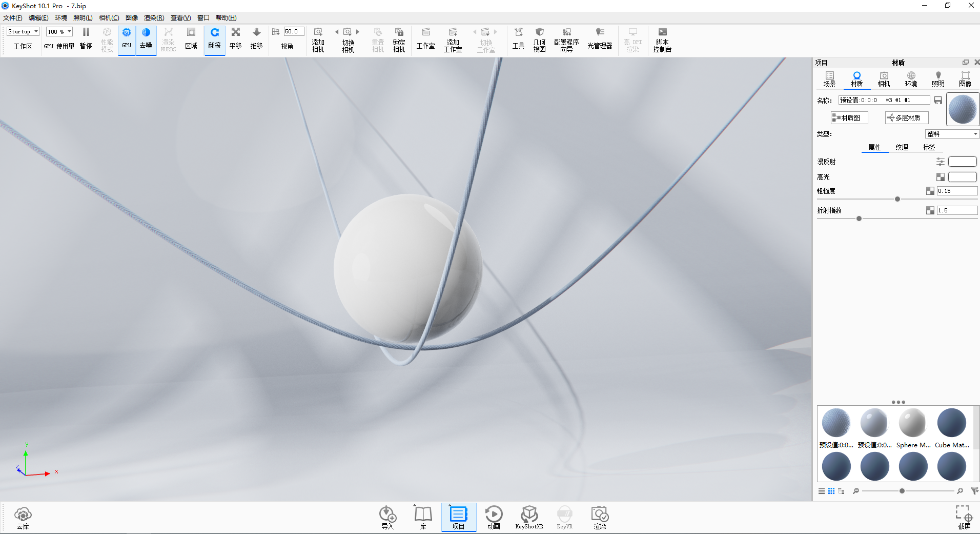The width and height of the screenshot is (980, 534).
Task: Expand the Startup workspace dropdown
Action: 23,32
